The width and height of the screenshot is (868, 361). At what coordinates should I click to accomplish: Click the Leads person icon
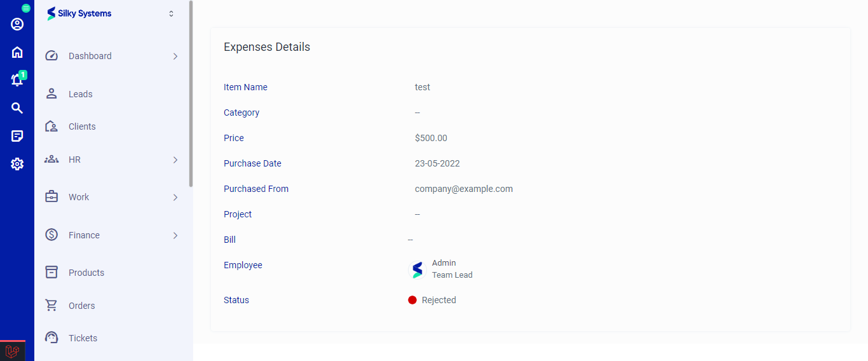coord(51,93)
